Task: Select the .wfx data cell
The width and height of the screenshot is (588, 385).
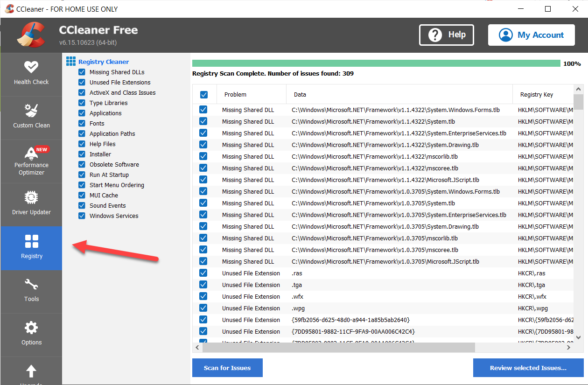Action: (298, 296)
